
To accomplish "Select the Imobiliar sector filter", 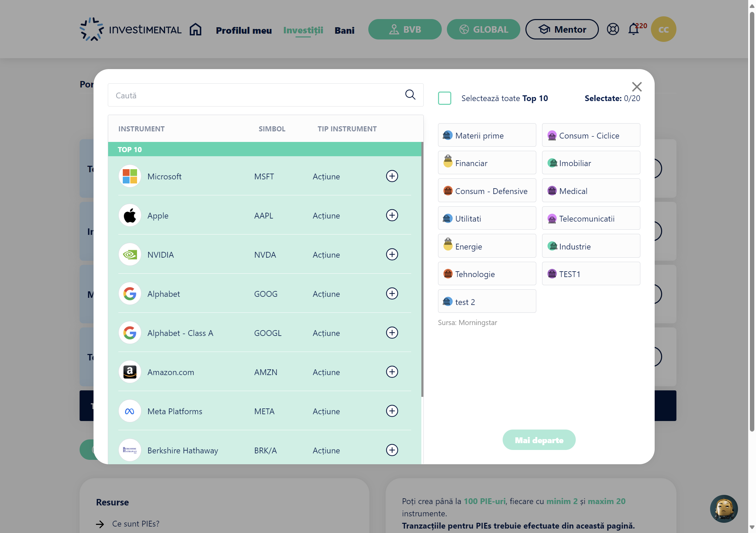I will 591,163.
